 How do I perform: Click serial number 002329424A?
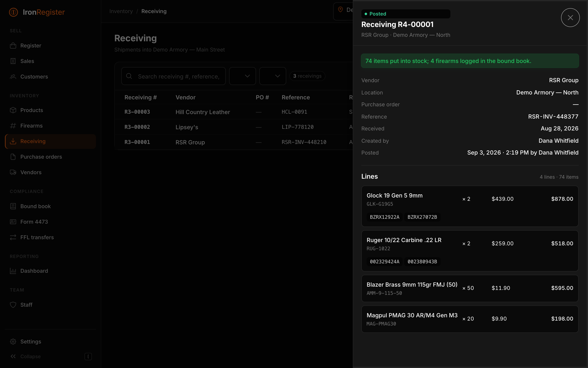pyautogui.click(x=384, y=262)
